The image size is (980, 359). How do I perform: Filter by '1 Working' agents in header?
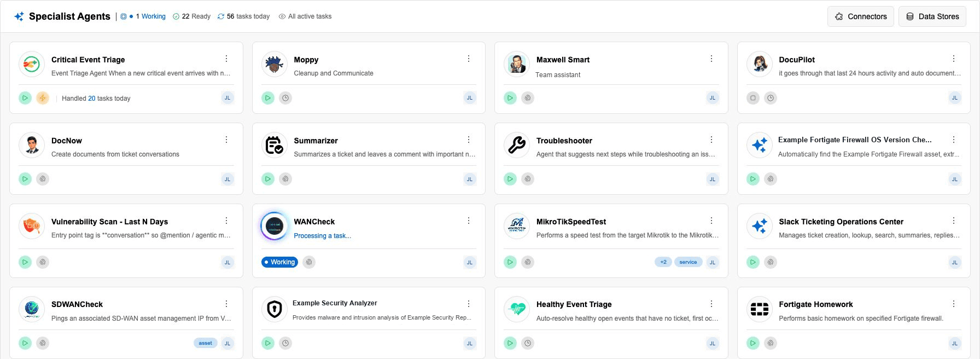click(x=143, y=16)
